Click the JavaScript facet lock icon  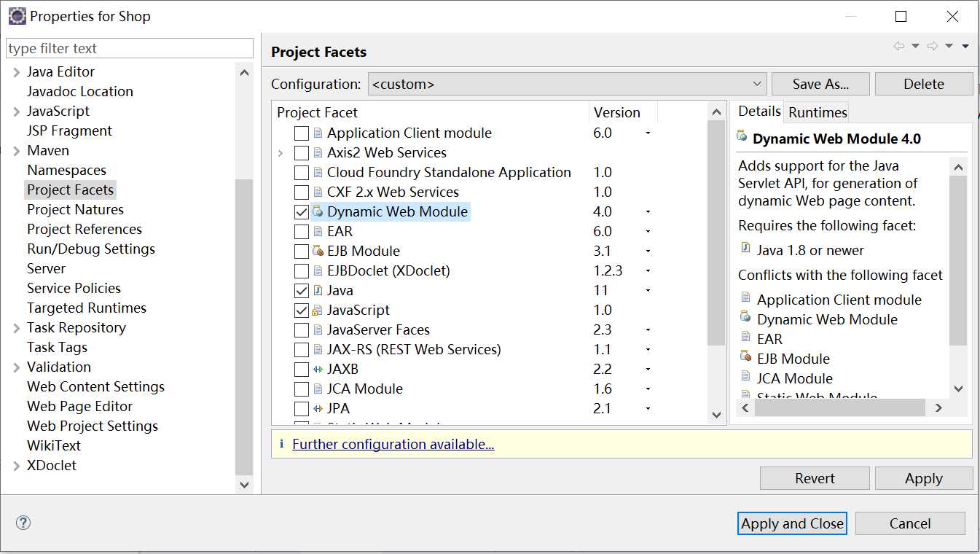coord(318,311)
